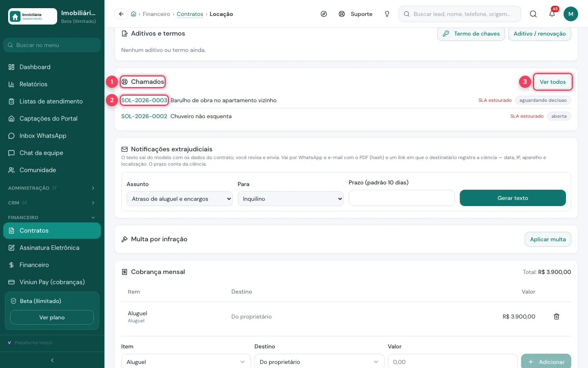Open notifications bell with 45 badge
The image size is (588, 368).
coord(552,13)
